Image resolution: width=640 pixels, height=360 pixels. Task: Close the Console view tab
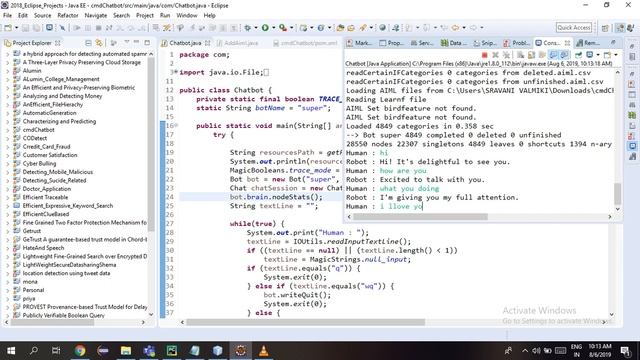[567, 43]
